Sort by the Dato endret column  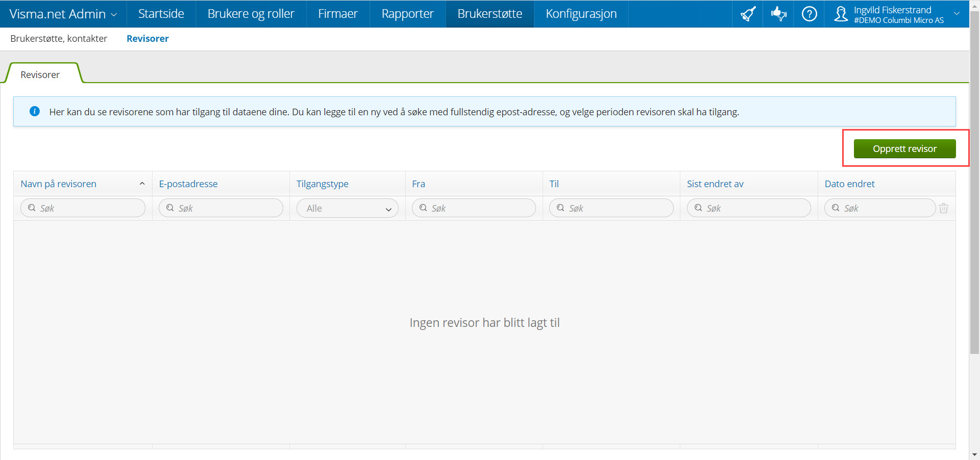point(849,184)
